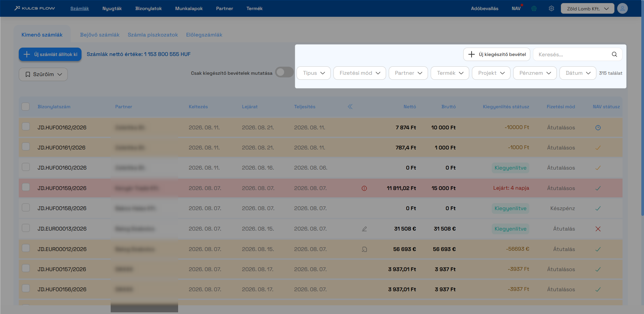
Task: Open the user profile avatar icon
Action: (x=623, y=8)
